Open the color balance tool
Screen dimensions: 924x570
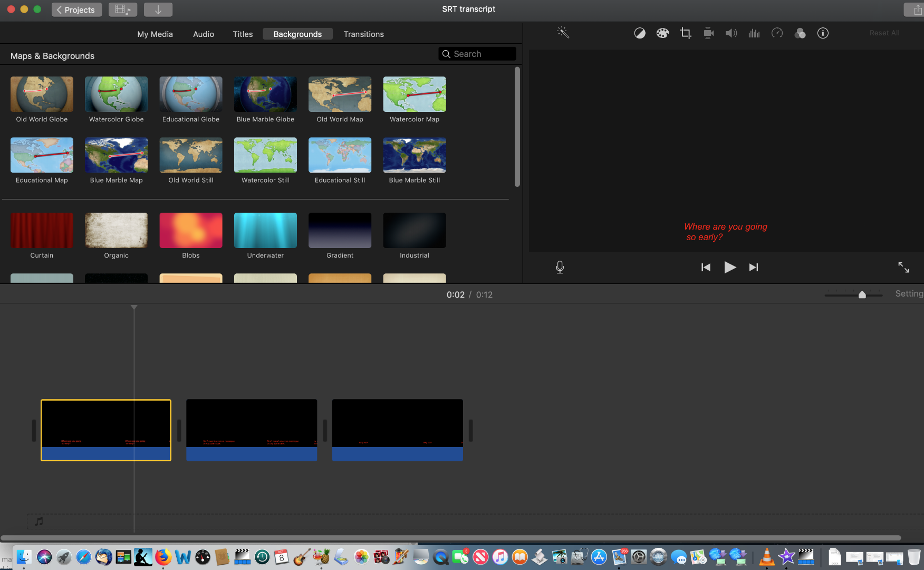pos(639,33)
